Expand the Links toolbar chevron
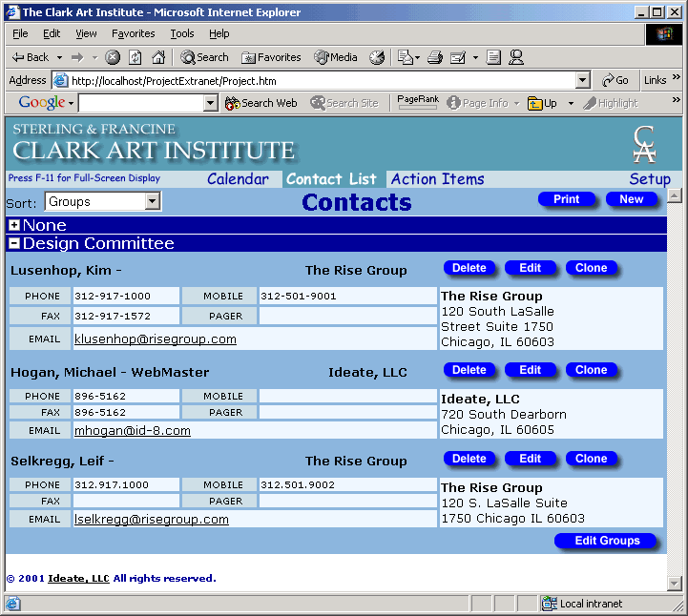This screenshot has width=688, height=616. coord(677,77)
